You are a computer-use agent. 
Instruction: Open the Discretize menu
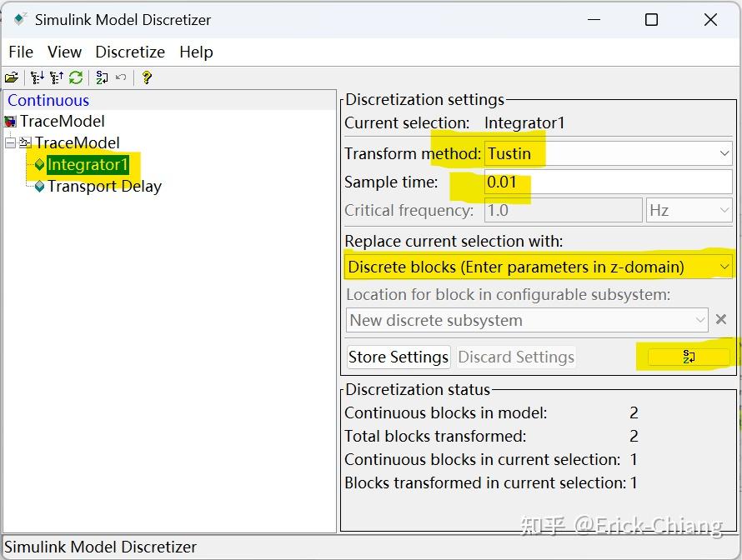tap(130, 52)
